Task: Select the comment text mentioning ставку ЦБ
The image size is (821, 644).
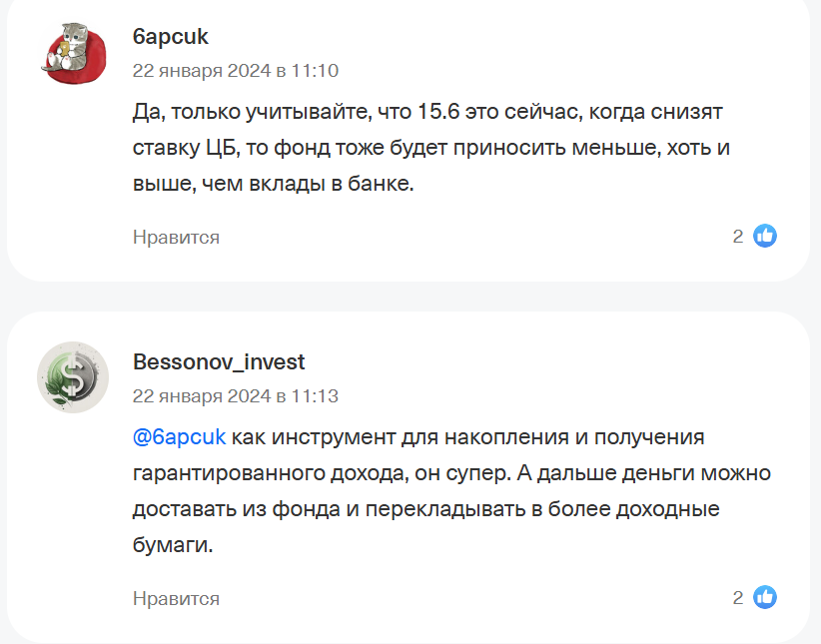Action: pos(429,146)
